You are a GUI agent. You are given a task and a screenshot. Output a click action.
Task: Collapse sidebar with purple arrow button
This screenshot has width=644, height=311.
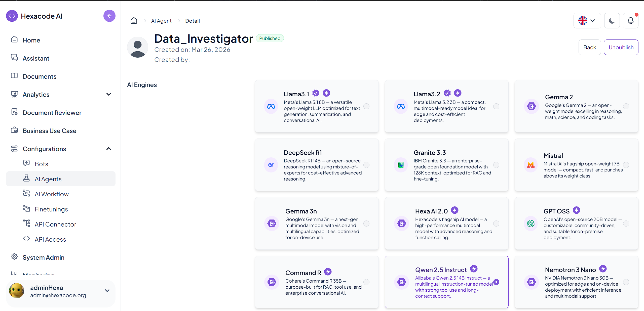109,16
